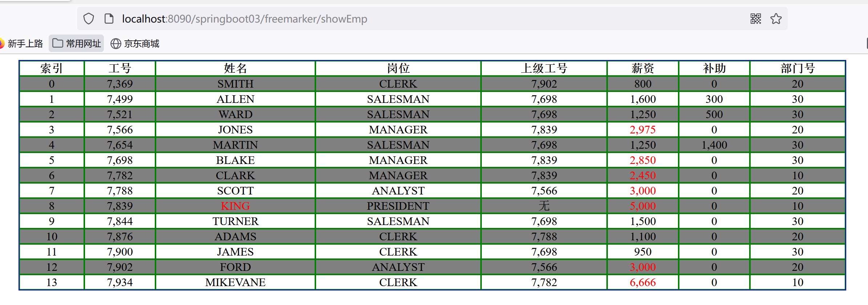Click the 300 allowance cell

(714, 99)
